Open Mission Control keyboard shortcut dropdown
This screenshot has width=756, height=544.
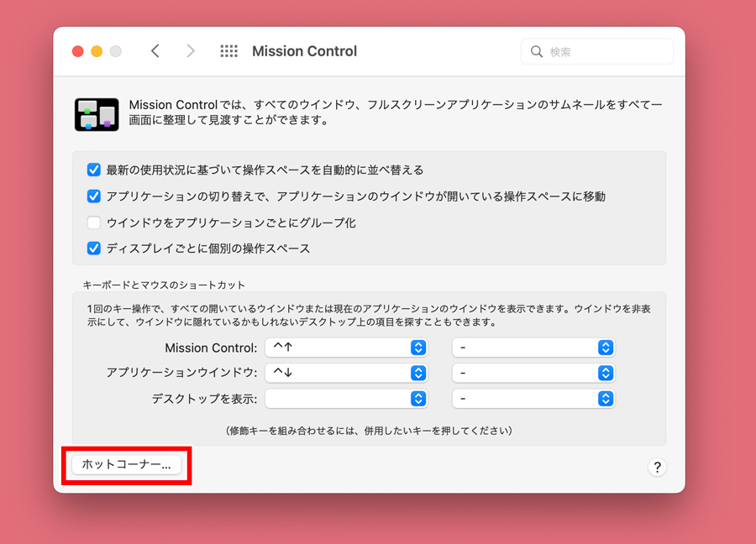[346, 348]
